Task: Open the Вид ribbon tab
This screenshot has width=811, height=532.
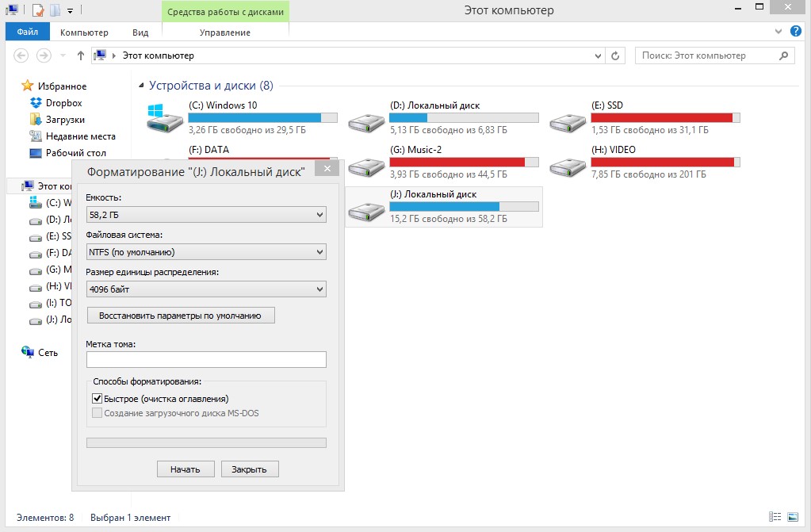Action: point(140,33)
